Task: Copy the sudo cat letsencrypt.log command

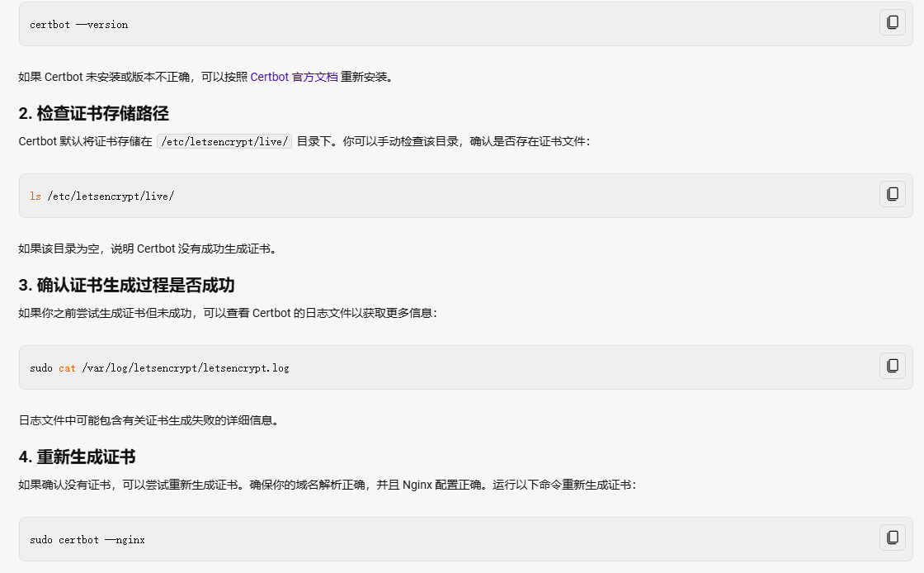Action: pos(892,366)
